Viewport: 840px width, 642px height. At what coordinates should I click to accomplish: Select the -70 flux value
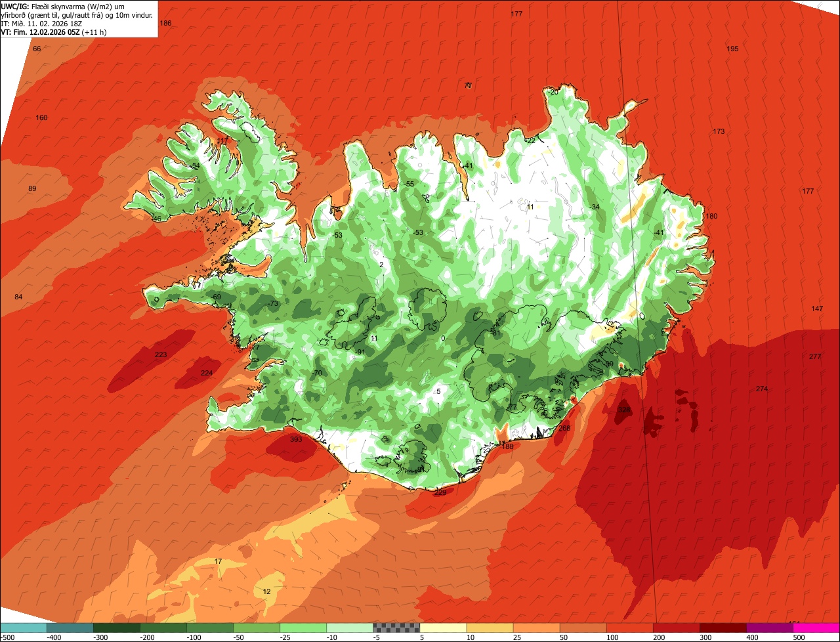317,373
